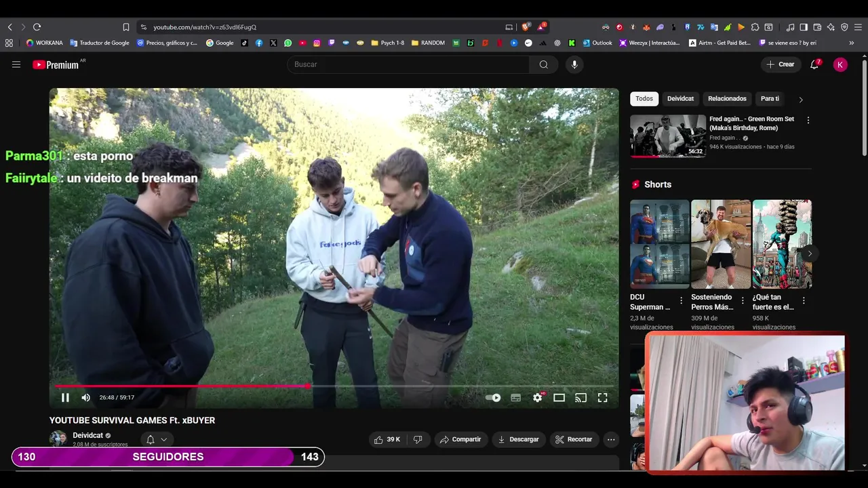The width and height of the screenshot is (868, 488).
Task: Like the video with 39 K button
Action: coord(387,440)
